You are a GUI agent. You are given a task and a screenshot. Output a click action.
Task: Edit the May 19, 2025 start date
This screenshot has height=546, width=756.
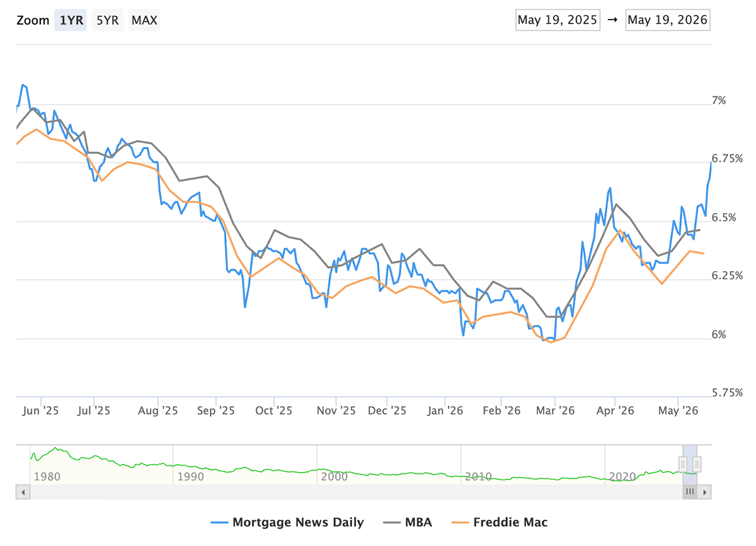tap(558, 20)
